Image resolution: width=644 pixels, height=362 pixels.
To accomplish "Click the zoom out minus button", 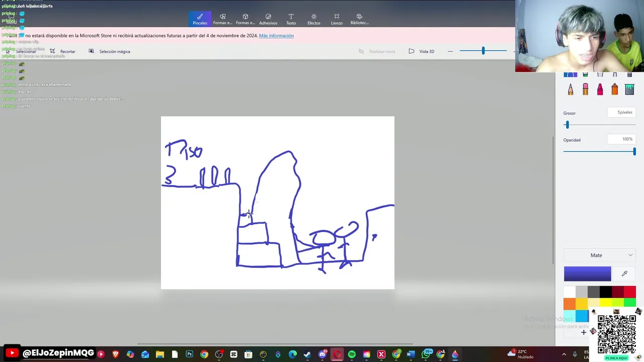I will click(450, 51).
